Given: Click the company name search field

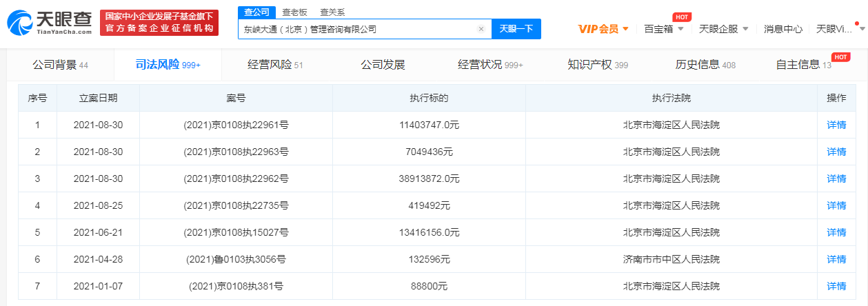Looking at the screenshot, I should click(x=355, y=29).
